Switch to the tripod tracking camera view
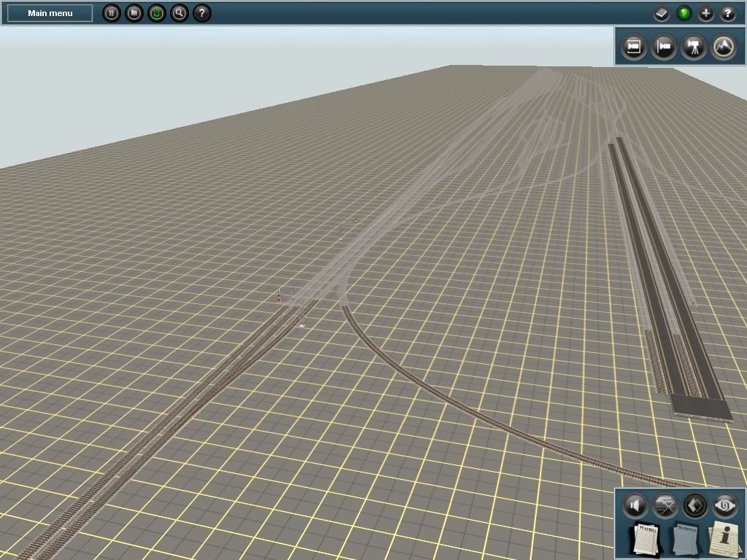 [x=694, y=47]
